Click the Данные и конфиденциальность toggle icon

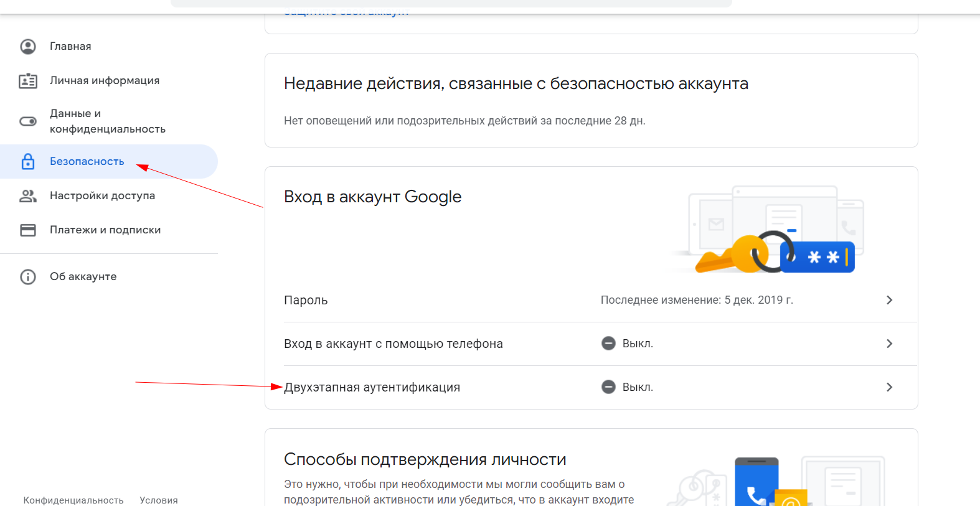coord(28,121)
